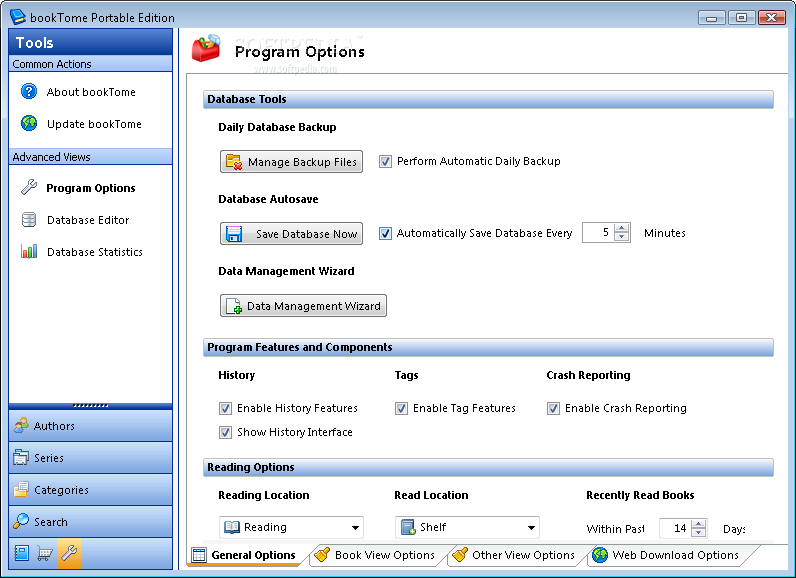Select Database Editor view
The image size is (796, 578).
[88, 220]
